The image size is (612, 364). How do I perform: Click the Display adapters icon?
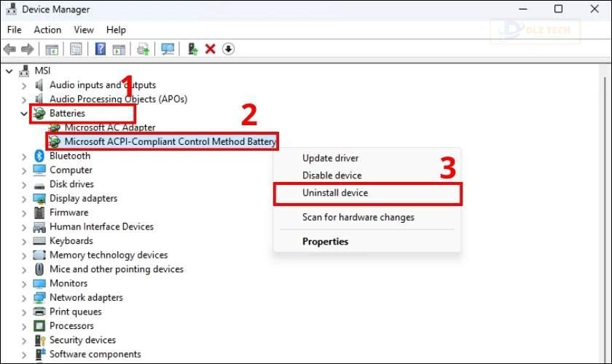39,198
